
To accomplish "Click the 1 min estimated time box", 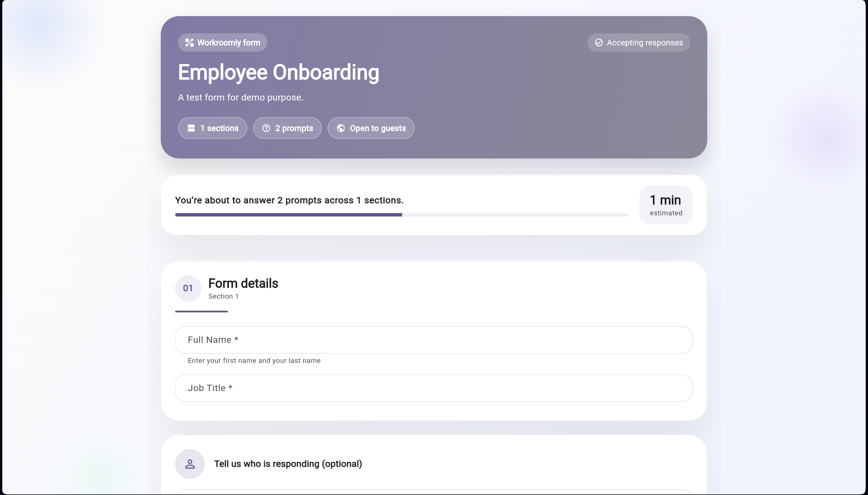I will [665, 205].
